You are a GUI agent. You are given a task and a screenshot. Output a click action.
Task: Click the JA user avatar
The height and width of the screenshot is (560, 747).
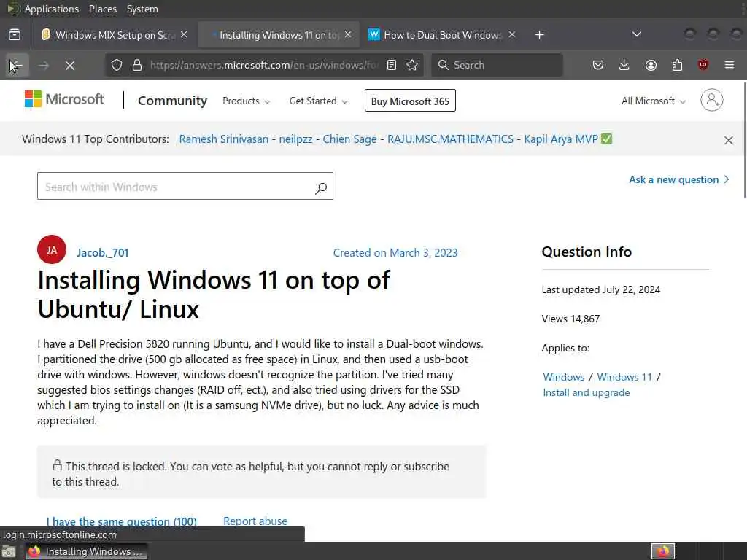(x=52, y=249)
